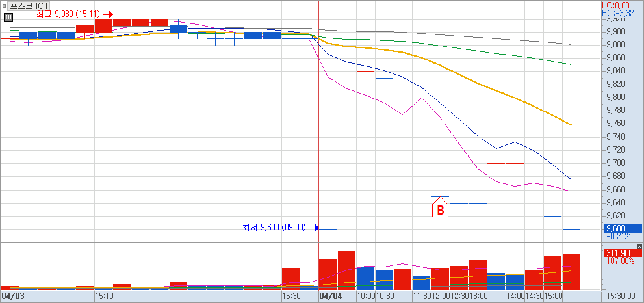644x303 pixels.
Task: Click the 9,640 price axis label
Action: pos(615,203)
